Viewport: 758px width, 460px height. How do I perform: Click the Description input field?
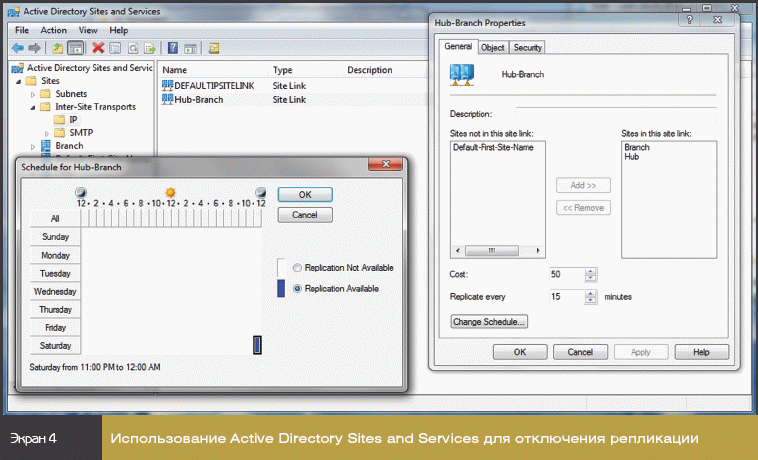(615, 112)
